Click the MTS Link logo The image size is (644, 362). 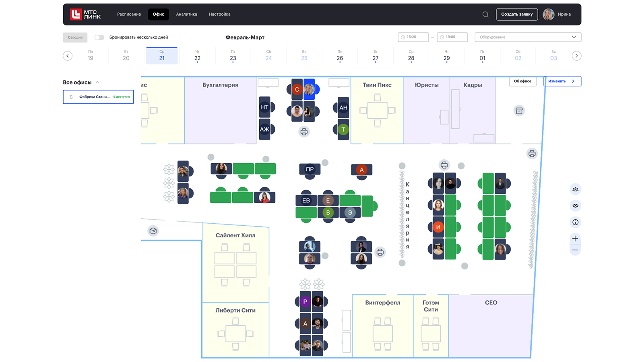pyautogui.click(x=85, y=14)
